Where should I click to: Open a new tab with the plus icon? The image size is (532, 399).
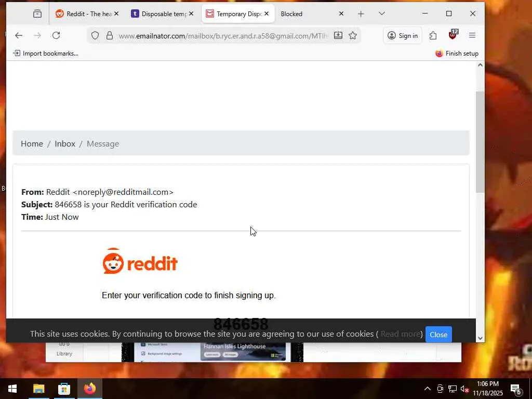click(x=361, y=14)
